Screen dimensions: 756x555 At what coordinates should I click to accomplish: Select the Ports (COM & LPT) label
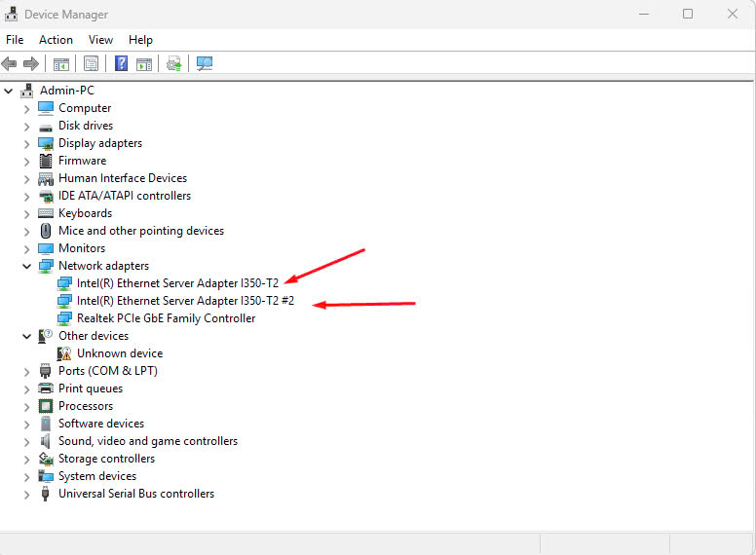(107, 371)
